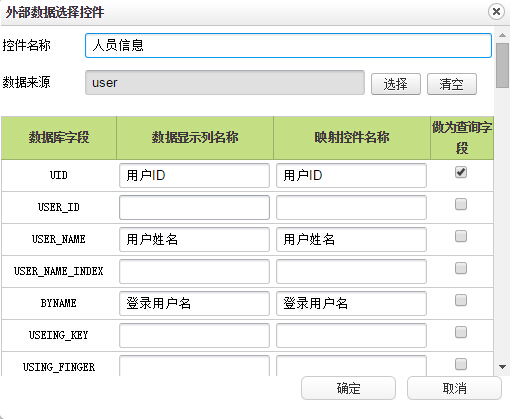Tick the BYNAME query field checkbox
Viewport: 510px width, 419px height.
point(461,300)
